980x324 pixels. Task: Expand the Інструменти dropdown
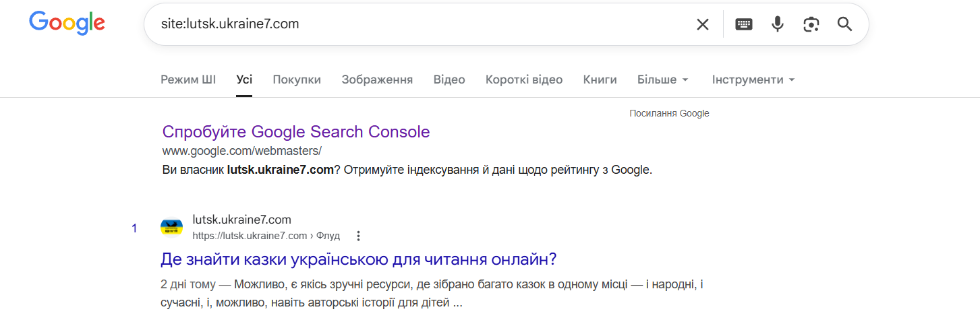753,79
